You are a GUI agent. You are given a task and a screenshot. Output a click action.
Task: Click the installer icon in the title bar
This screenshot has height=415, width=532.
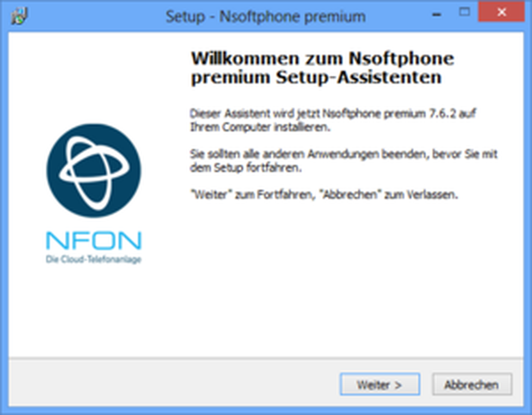pyautogui.click(x=20, y=16)
